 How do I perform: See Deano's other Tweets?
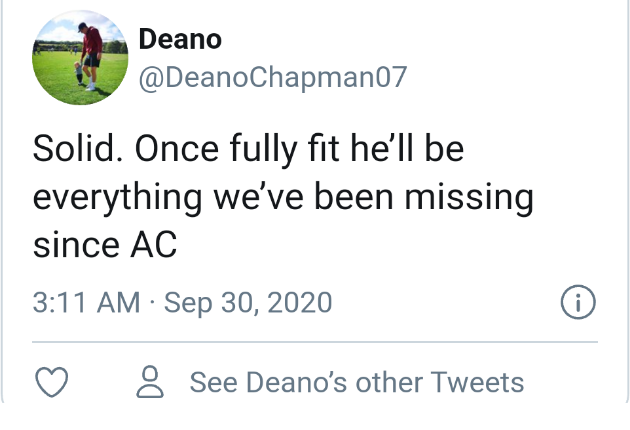click(x=356, y=382)
